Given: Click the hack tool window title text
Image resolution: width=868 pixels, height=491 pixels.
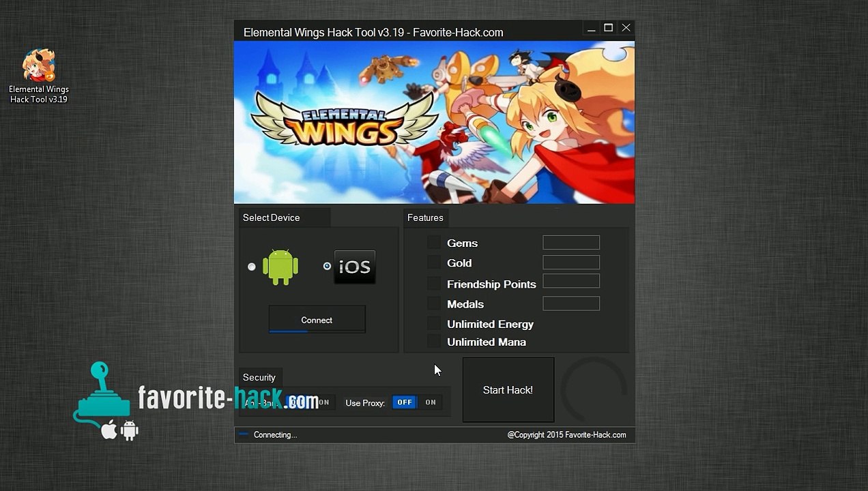Looking at the screenshot, I should (x=373, y=32).
